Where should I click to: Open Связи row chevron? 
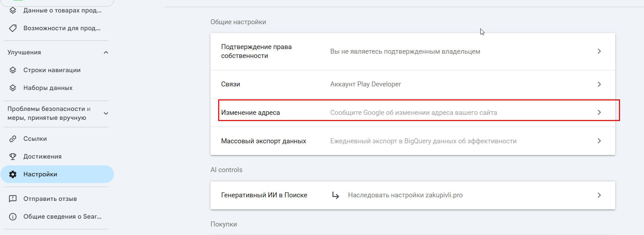pyautogui.click(x=599, y=84)
